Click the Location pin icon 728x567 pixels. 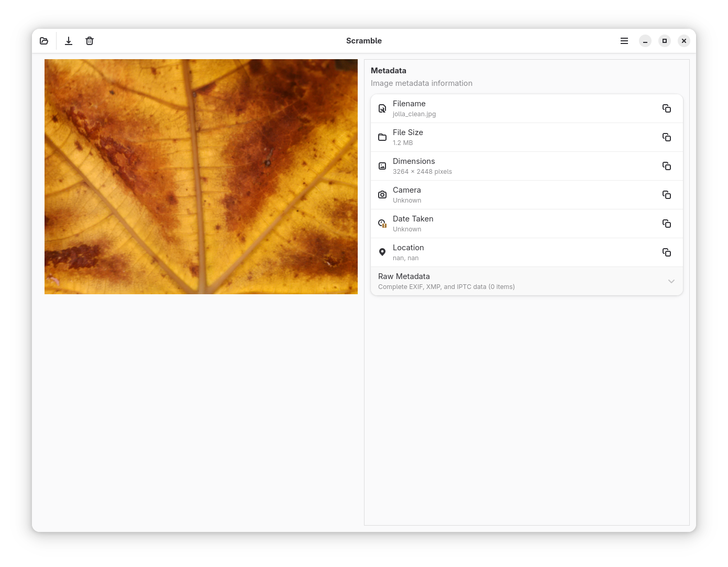pos(382,252)
